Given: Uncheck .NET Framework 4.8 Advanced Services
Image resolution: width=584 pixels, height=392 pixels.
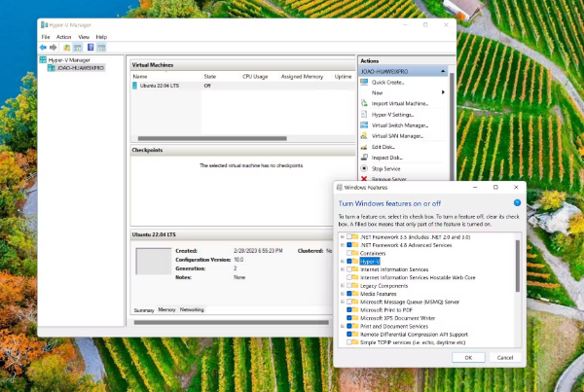Looking at the screenshot, I should [x=349, y=245].
